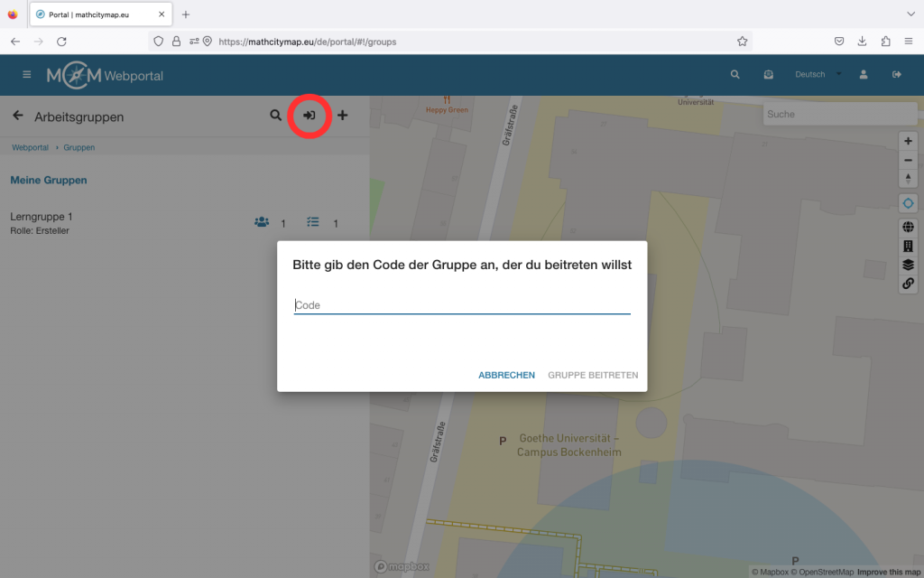Click the Webportal breadcrumb link
The height and width of the screenshot is (578, 924).
click(30, 147)
